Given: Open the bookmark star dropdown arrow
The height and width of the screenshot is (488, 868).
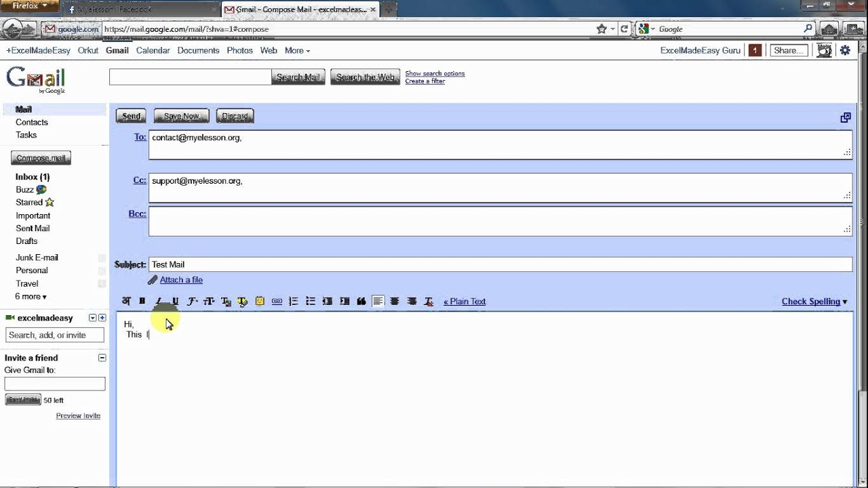Looking at the screenshot, I should pyautogui.click(x=612, y=29).
